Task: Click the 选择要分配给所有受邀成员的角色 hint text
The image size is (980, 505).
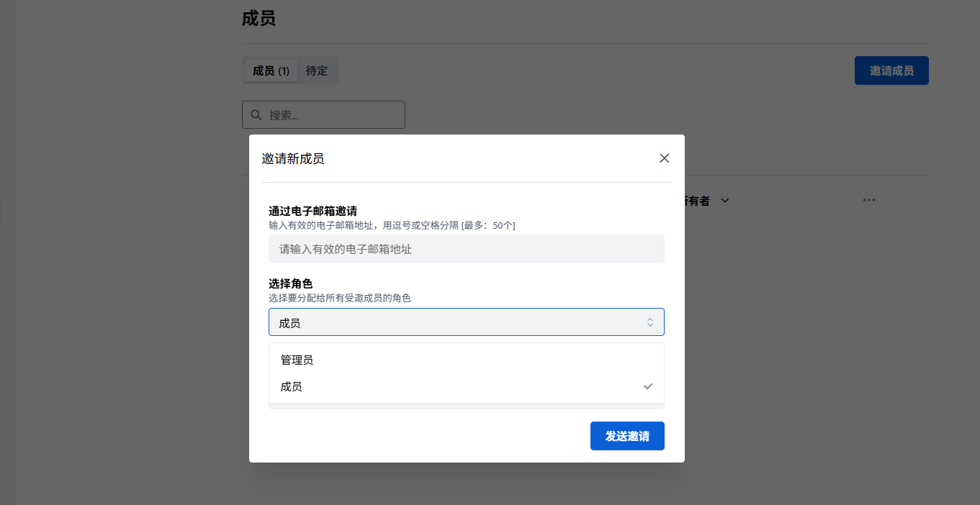Action: (340, 298)
